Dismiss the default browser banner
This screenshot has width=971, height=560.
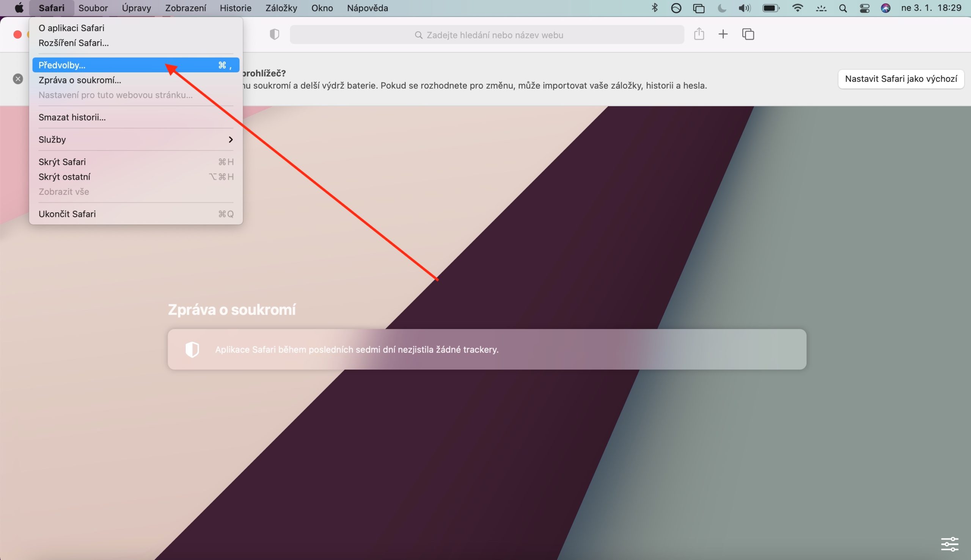pos(18,79)
